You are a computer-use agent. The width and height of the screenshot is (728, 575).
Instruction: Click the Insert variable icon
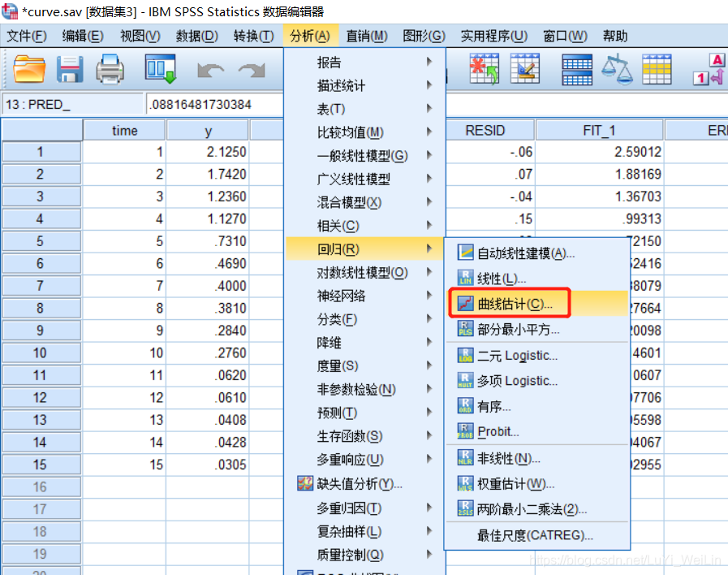click(x=524, y=69)
